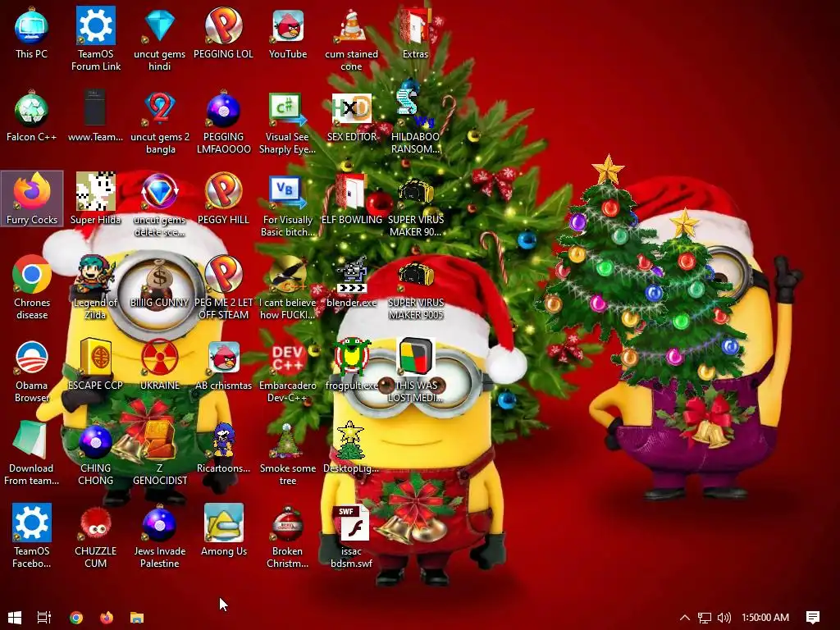840x630 pixels.
Task: Select the SUPER VIRUS MAKER 9005 icon
Action: point(415,288)
